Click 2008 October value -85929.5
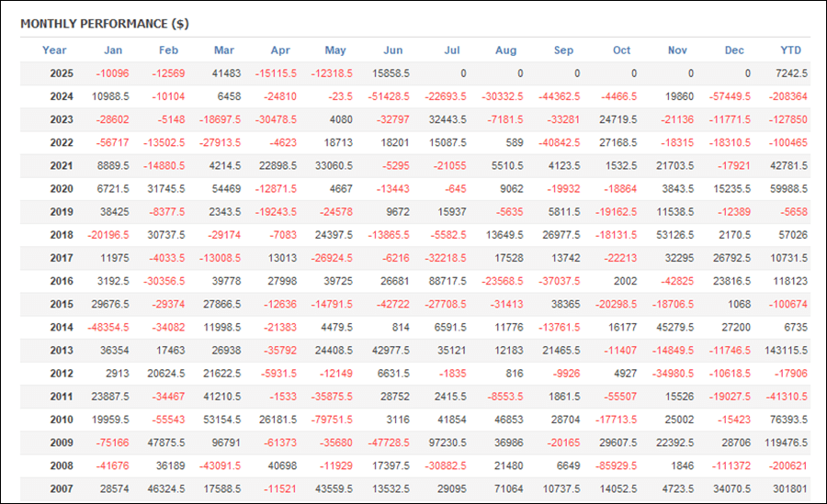The height and width of the screenshot is (504, 827). point(616,465)
